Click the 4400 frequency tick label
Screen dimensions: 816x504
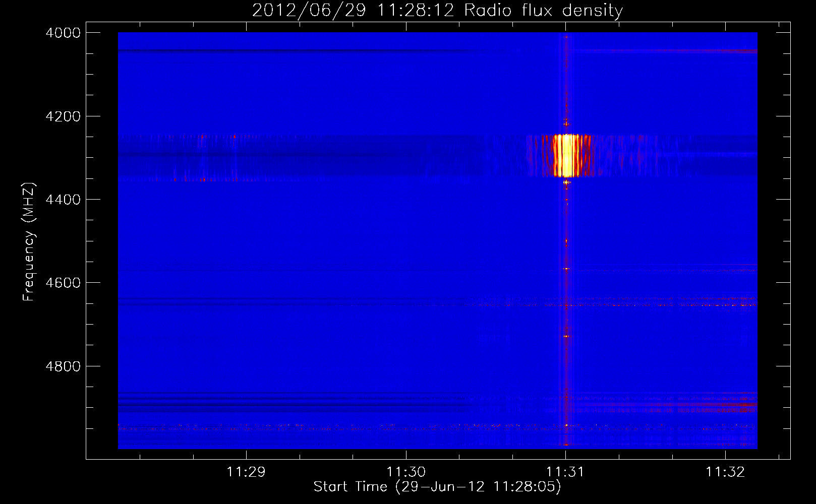point(63,200)
